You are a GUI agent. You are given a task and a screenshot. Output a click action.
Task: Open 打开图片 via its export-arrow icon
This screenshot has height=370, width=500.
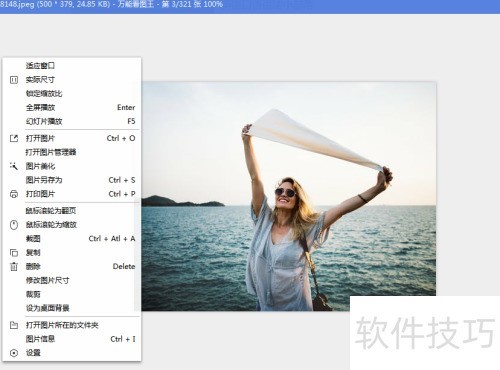pyautogui.click(x=71, y=138)
